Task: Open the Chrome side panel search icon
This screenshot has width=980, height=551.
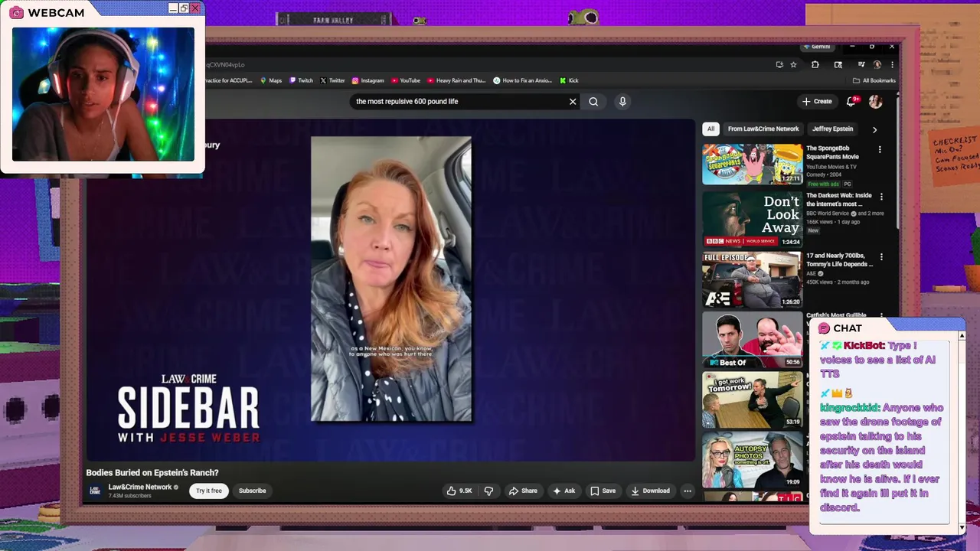Action: tap(838, 65)
